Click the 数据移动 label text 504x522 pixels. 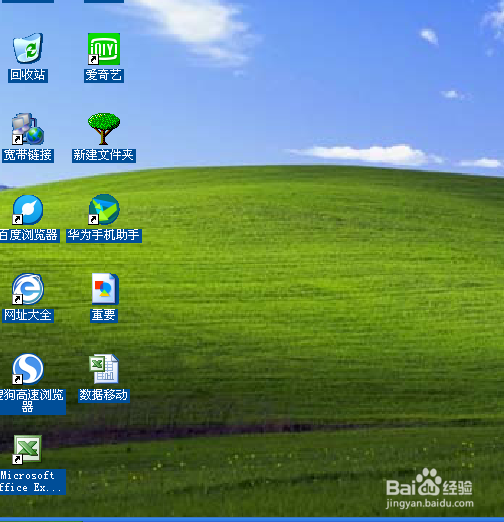(104, 396)
